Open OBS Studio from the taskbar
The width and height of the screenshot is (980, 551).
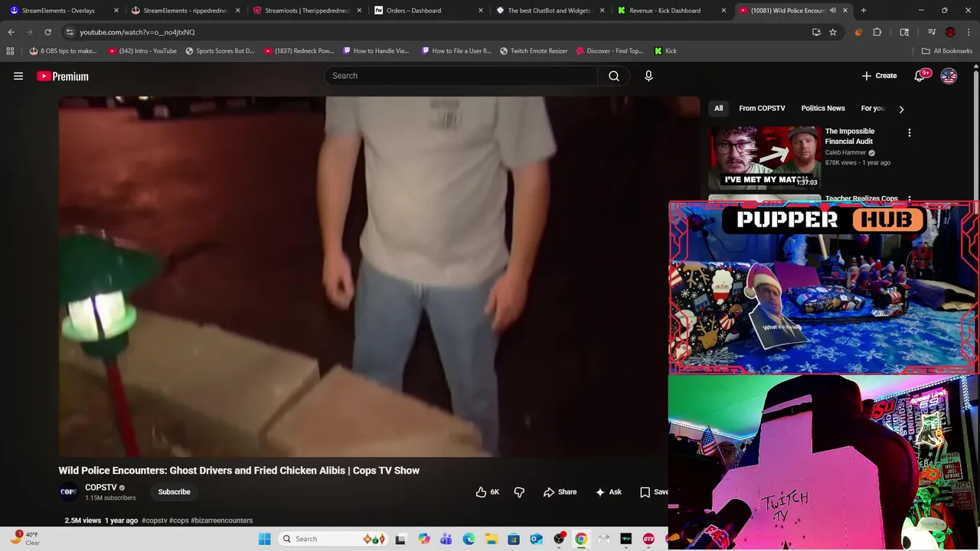point(559,540)
